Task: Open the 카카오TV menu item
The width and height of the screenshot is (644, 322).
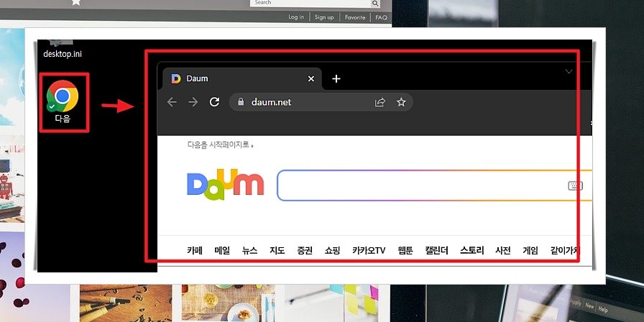Action: click(369, 250)
